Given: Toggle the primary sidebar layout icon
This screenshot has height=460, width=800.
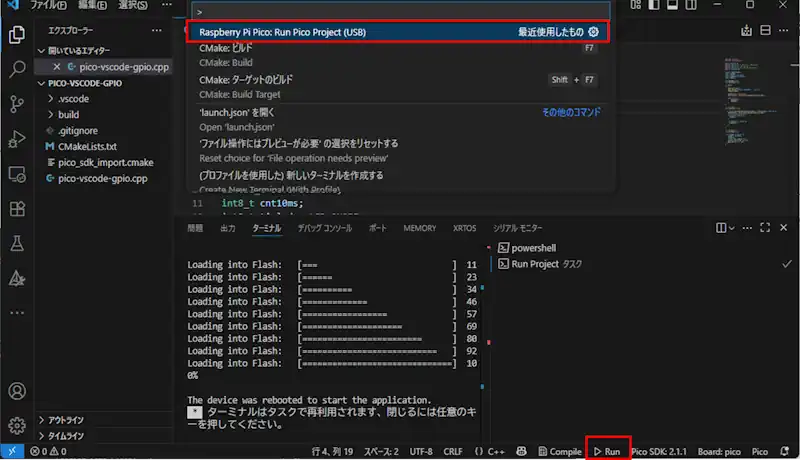Looking at the screenshot, I should click(654, 5).
